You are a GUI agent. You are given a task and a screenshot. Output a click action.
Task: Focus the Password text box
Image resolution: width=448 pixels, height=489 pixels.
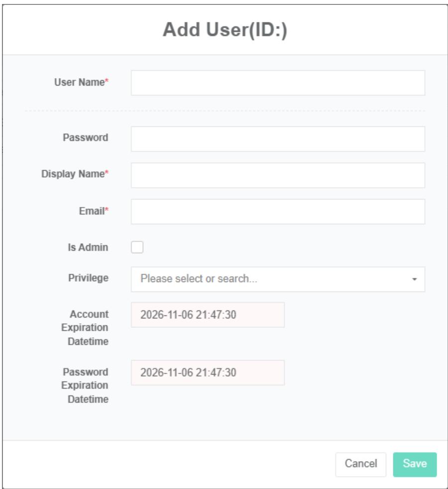[x=278, y=139]
